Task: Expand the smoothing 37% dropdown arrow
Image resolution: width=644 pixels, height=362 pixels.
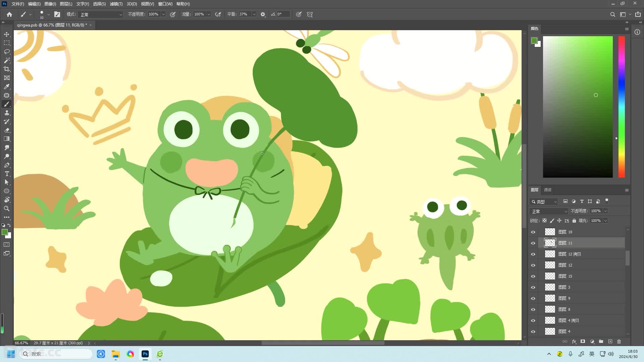Action: 254,14
